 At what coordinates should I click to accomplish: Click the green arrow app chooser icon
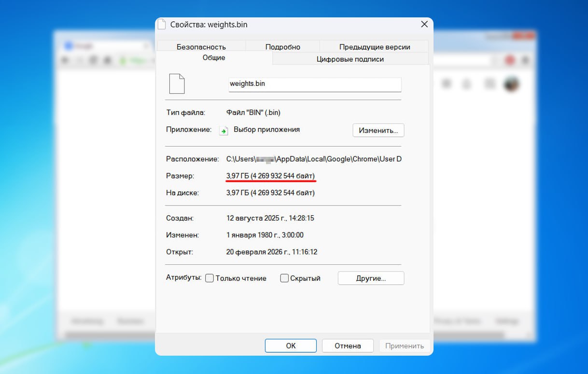224,131
